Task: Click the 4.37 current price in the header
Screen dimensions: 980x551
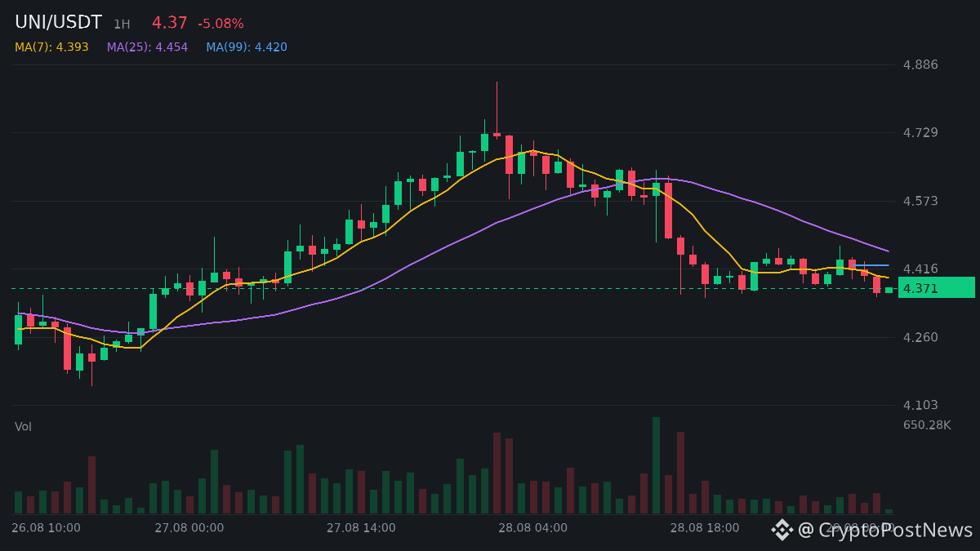Action: coord(169,23)
